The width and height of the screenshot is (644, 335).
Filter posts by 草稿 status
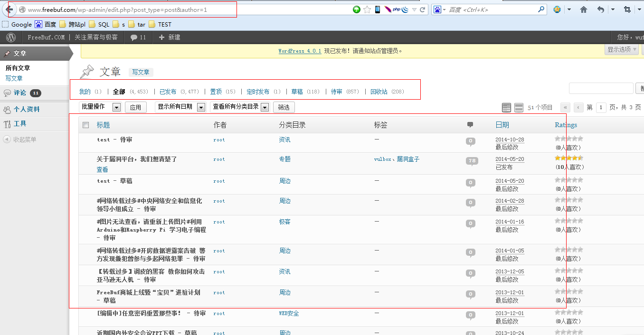coord(297,92)
